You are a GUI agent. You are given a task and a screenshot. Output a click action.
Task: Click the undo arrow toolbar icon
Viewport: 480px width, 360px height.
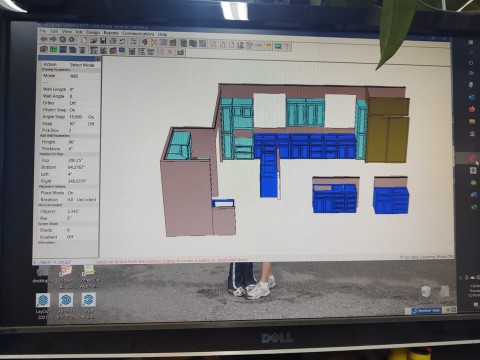(x=122, y=41)
